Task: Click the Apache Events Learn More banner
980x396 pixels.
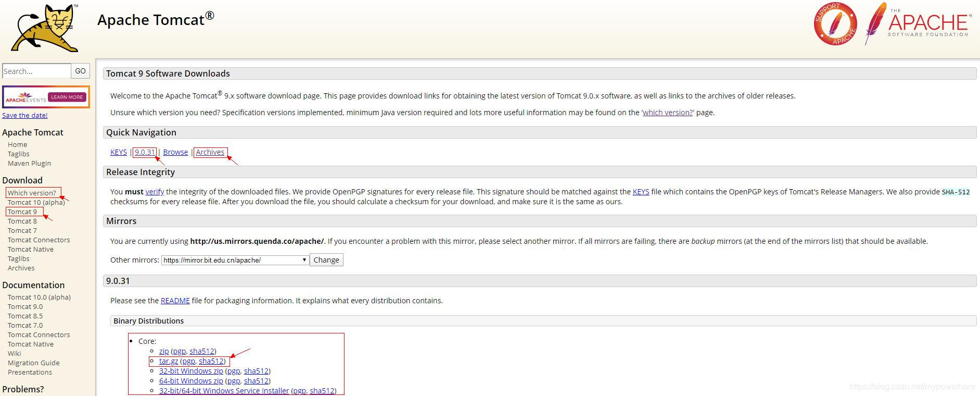Action: pyautogui.click(x=46, y=97)
